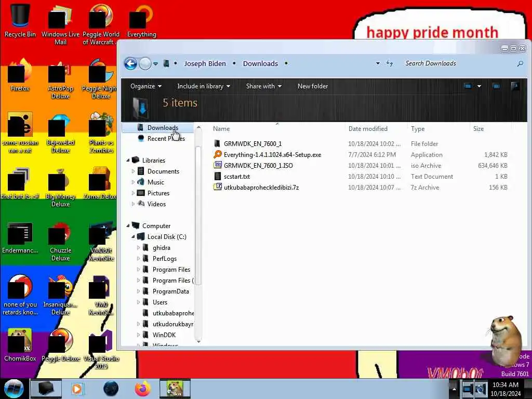Select Bejeweled Deluxe desktop icon

[x=60, y=133]
